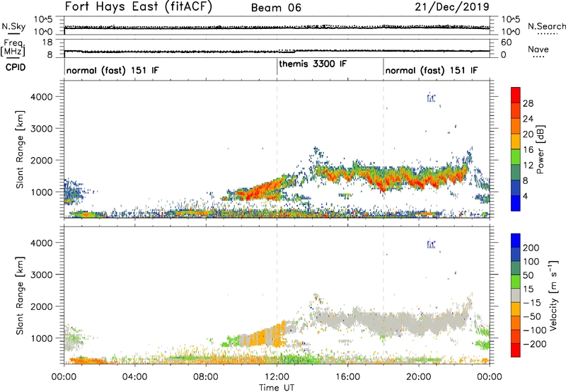Click the "normal (fast) 151 IF" entry starting at 18:00
This screenshot has height=392, width=566.
(x=432, y=71)
